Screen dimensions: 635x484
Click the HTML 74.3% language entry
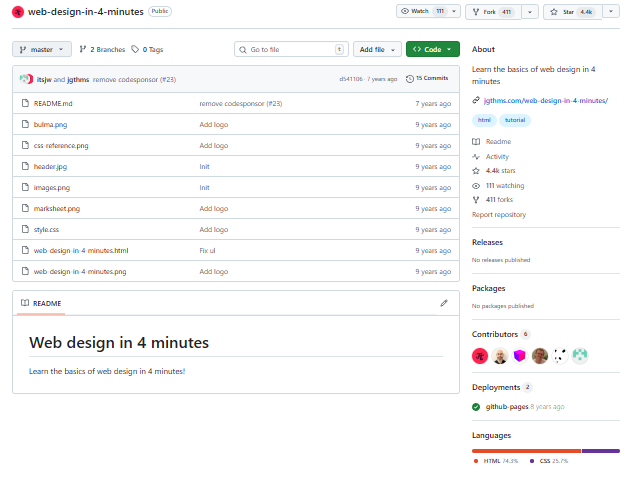496,461
